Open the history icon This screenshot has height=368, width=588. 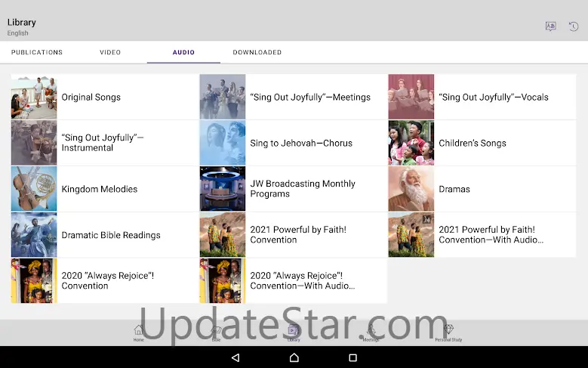pyautogui.click(x=574, y=26)
